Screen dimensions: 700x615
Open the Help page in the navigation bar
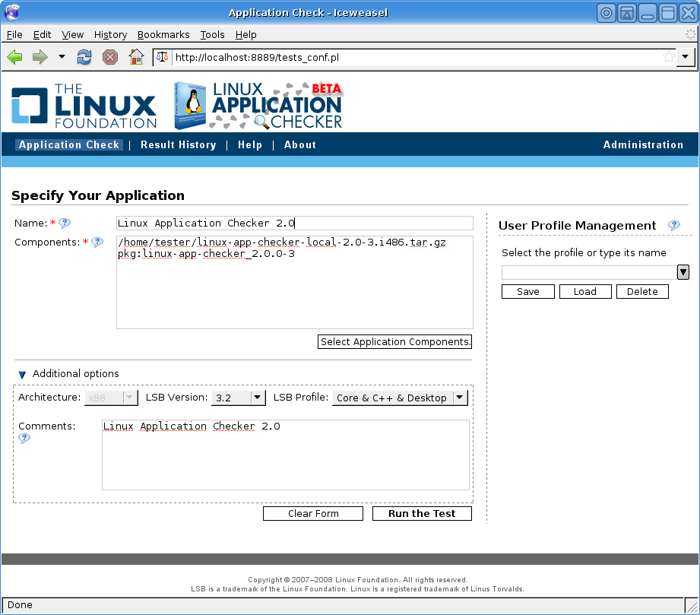pyautogui.click(x=249, y=144)
